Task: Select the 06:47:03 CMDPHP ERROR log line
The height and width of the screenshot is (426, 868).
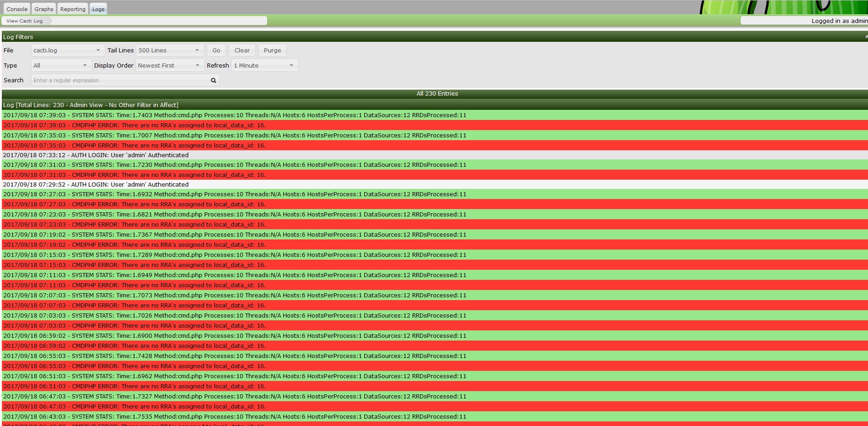Action: (435, 406)
